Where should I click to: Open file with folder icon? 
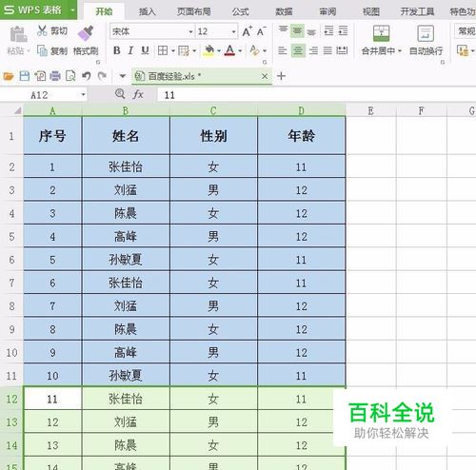click(9, 76)
